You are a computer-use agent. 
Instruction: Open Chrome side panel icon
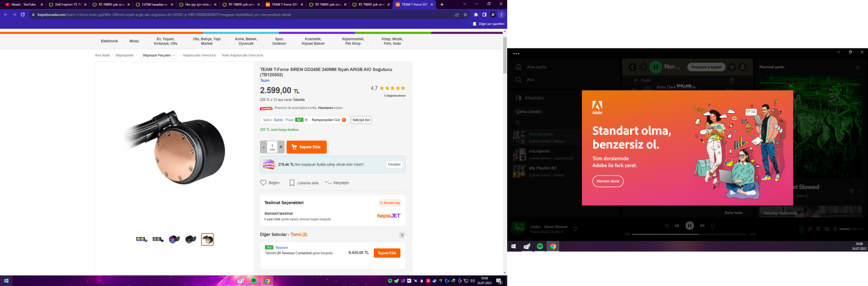[x=484, y=14]
